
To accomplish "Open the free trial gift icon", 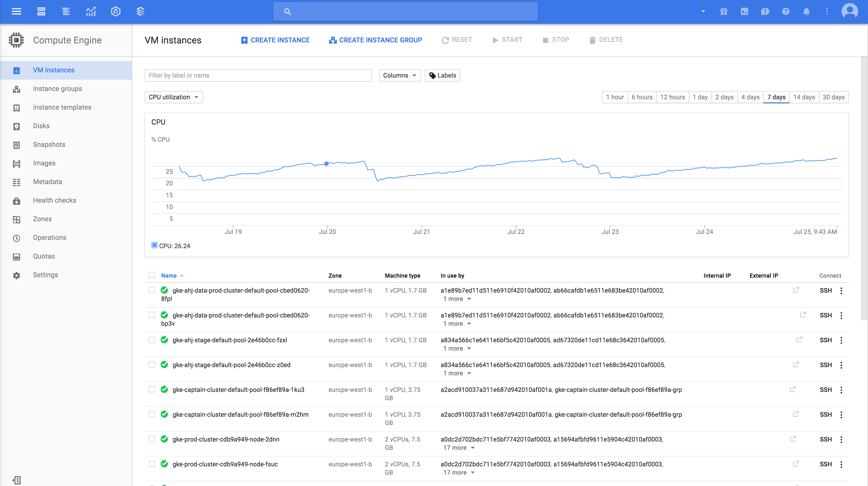I will pos(723,11).
